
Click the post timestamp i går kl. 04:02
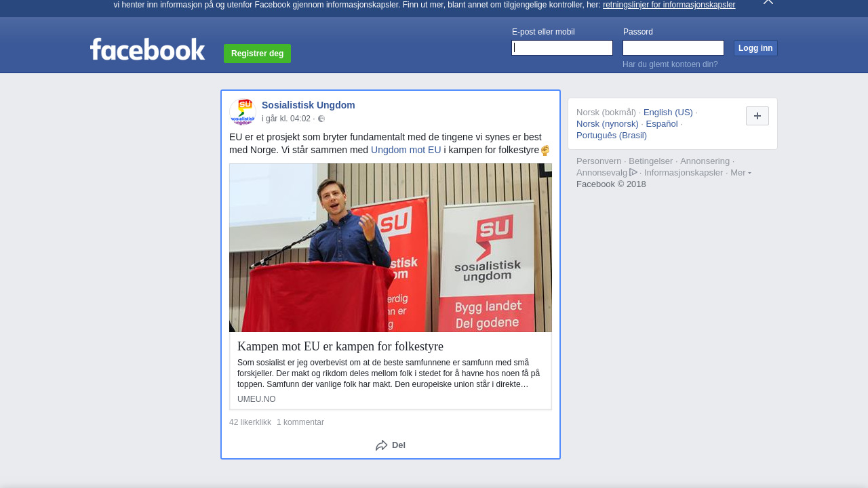tap(286, 119)
